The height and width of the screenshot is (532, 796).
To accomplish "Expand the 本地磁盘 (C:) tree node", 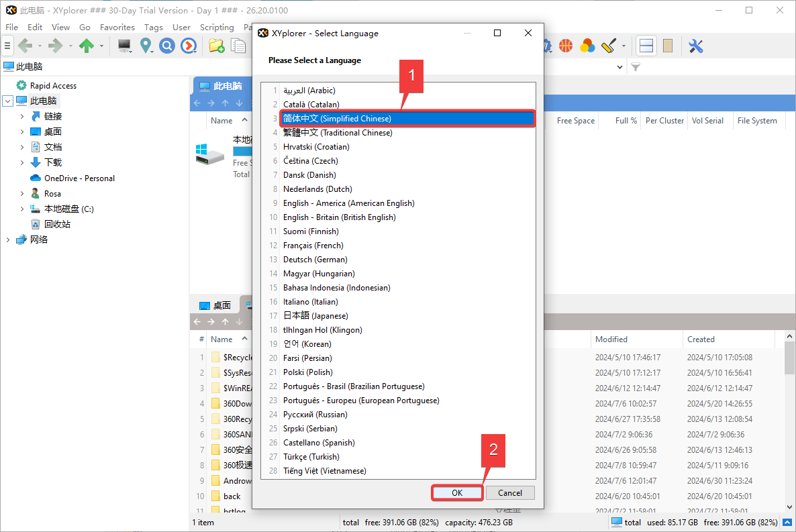I will coord(22,209).
